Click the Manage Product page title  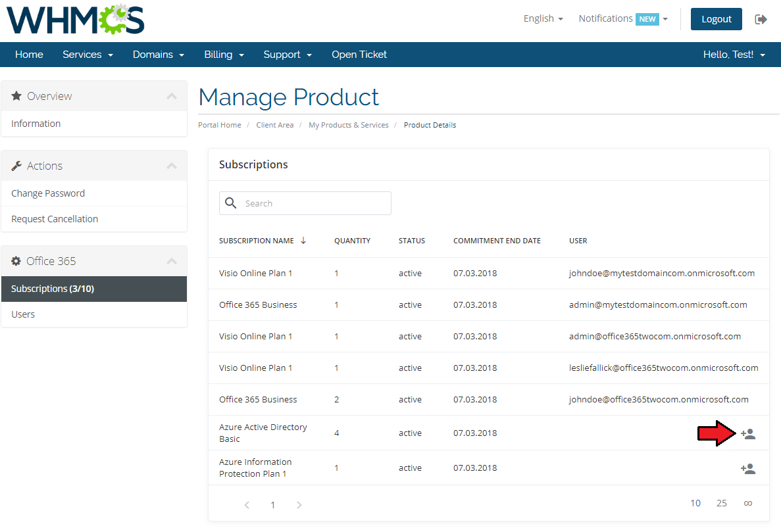(x=289, y=97)
